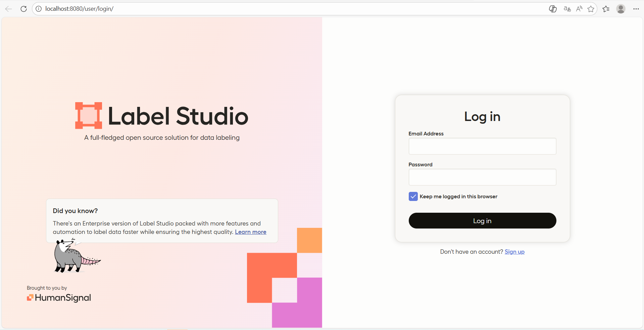Click 'Brought to you by' text
Image resolution: width=644 pixels, height=330 pixels.
click(x=47, y=288)
